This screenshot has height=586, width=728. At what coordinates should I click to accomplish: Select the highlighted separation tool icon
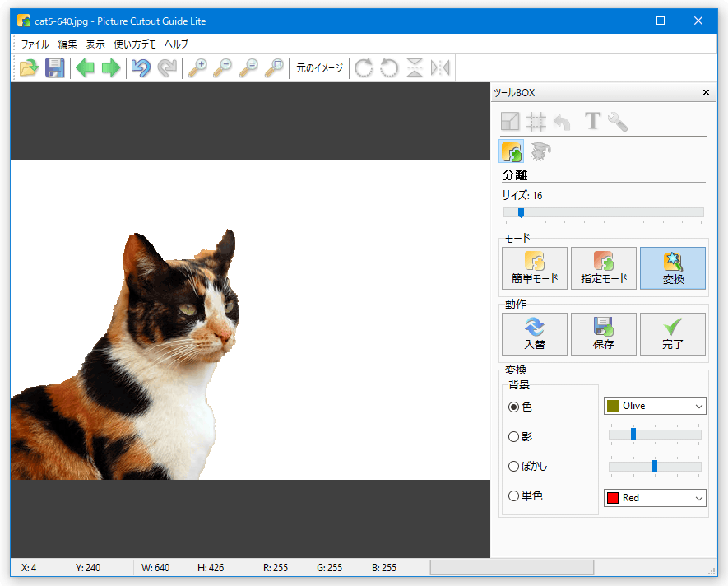click(x=511, y=151)
